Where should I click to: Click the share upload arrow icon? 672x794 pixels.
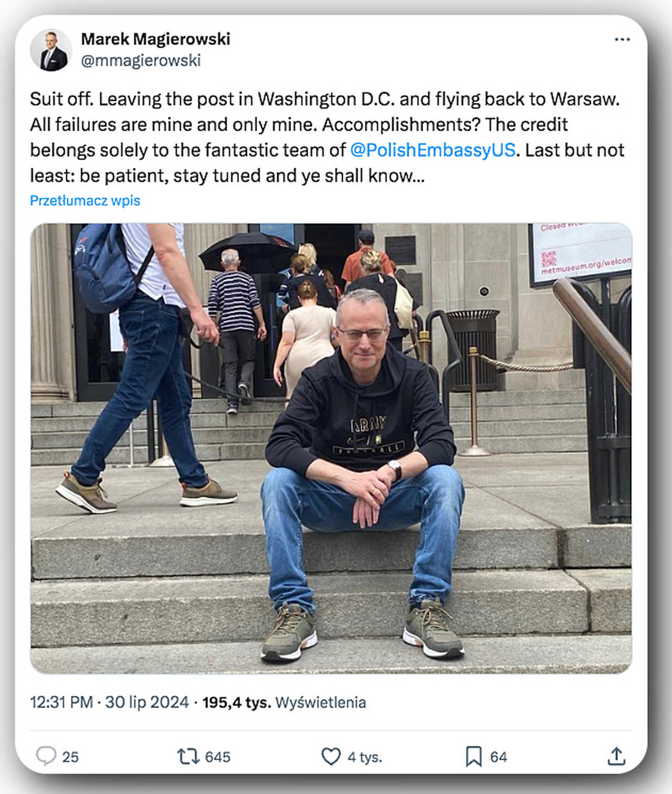click(616, 756)
